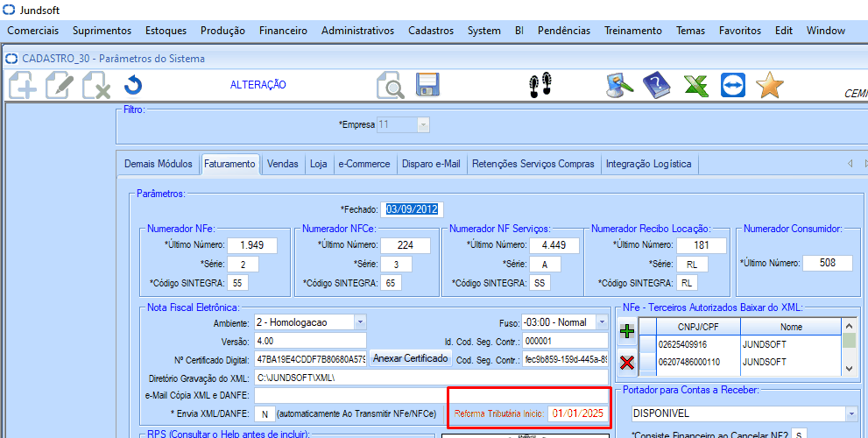Screen dimensions: 868x438
Task: Click the save floppy disk icon
Action: [x=427, y=85]
